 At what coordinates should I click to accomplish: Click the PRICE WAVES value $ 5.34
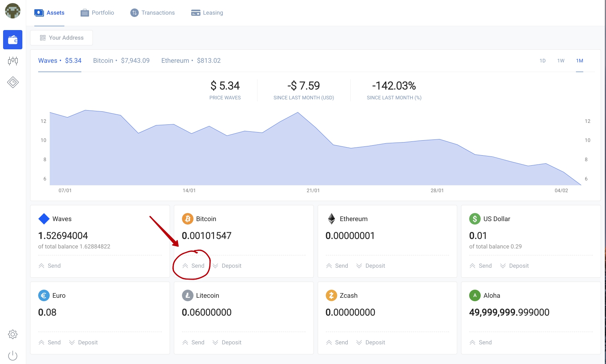pos(225,86)
